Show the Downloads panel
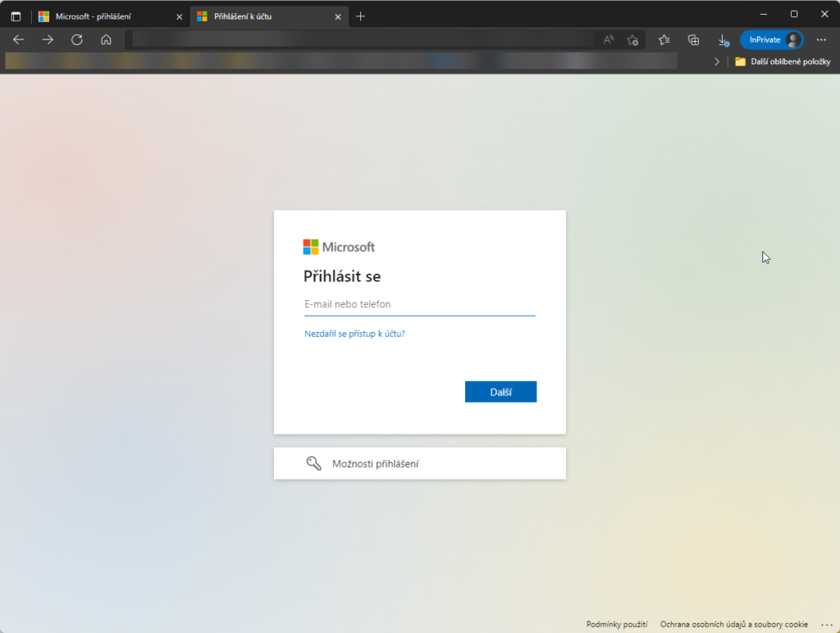Image resolution: width=840 pixels, height=633 pixels. click(x=723, y=39)
